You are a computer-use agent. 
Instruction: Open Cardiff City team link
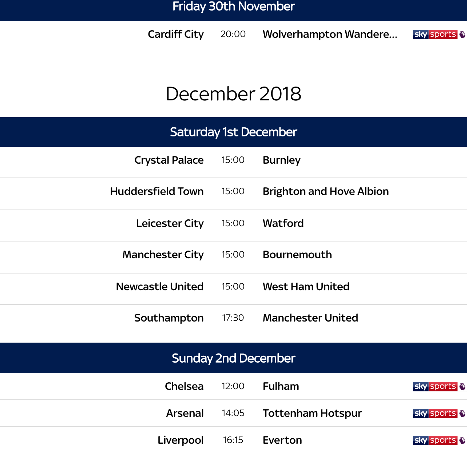(176, 34)
